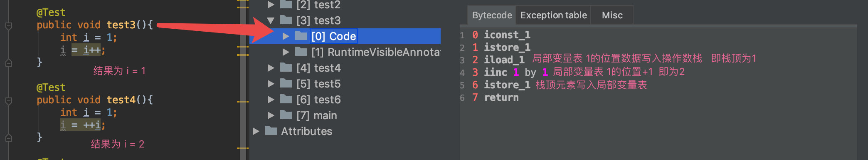Expand the Attributes node arrow
The width and height of the screenshot is (868, 160).
pyautogui.click(x=256, y=131)
